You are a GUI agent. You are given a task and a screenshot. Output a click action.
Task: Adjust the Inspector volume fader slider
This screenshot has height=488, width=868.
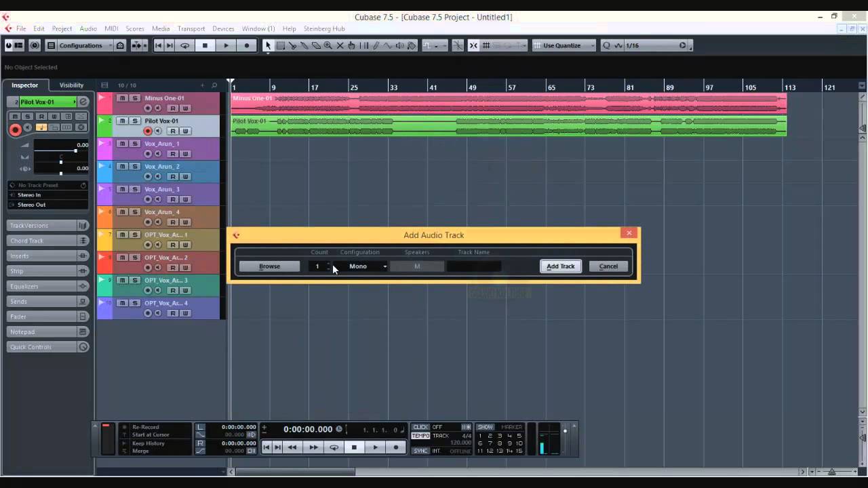tap(61, 150)
